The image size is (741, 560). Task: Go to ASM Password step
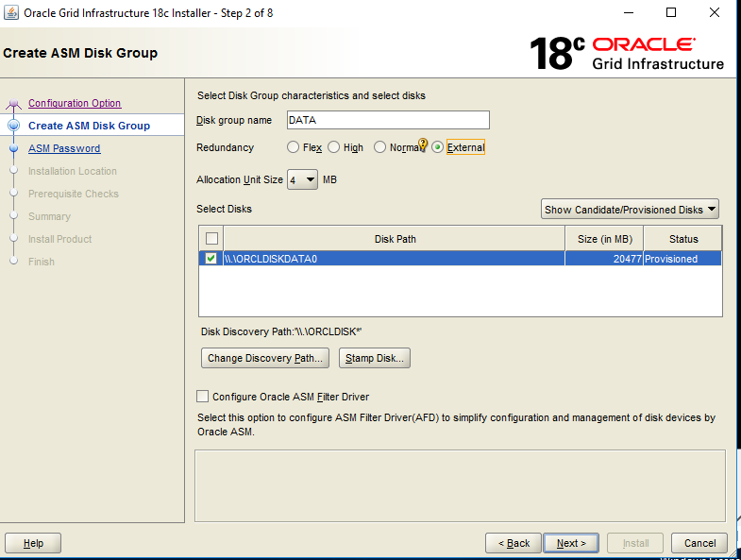[64, 148]
